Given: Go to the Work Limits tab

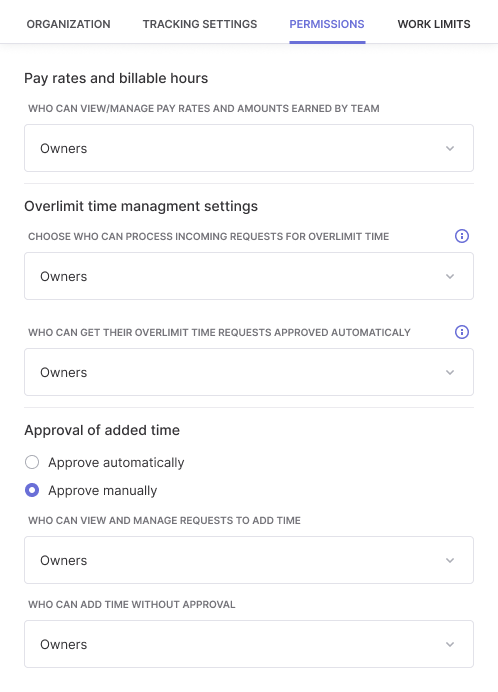Looking at the screenshot, I should pos(434,24).
